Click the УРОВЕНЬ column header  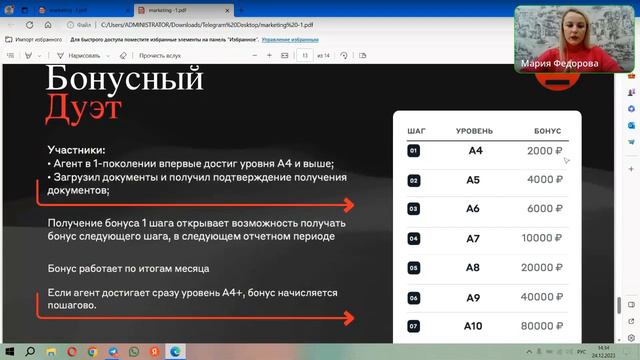point(474,131)
